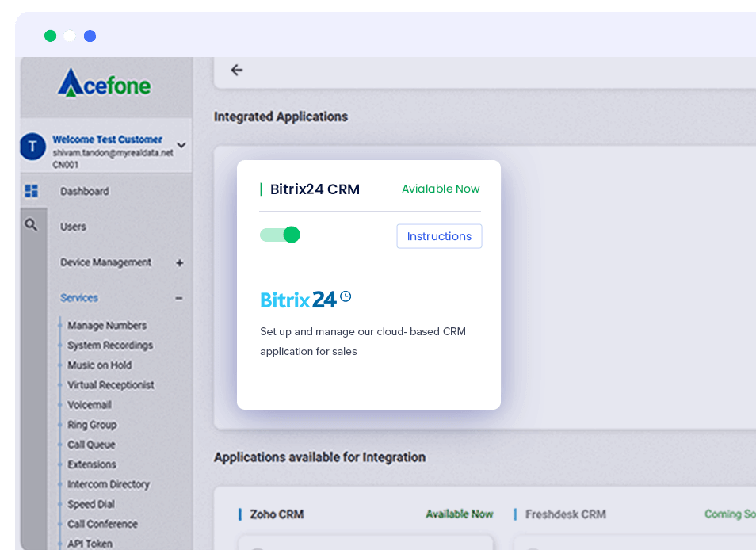Select the Zoho CRM application card

[277, 514]
